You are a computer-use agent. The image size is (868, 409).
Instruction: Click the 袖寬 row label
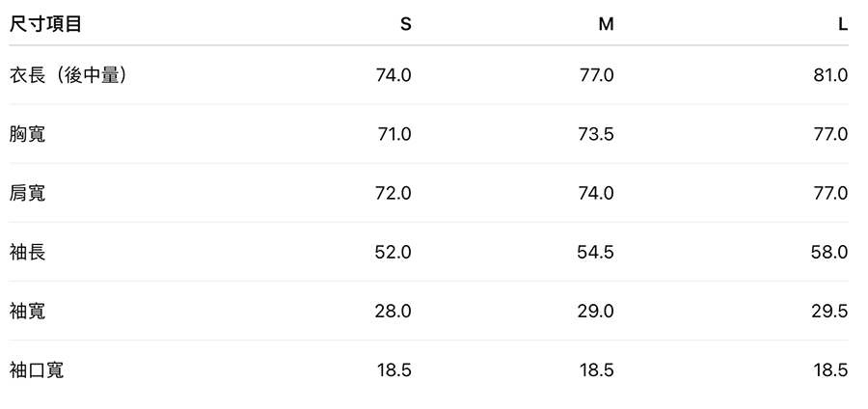[x=27, y=311]
